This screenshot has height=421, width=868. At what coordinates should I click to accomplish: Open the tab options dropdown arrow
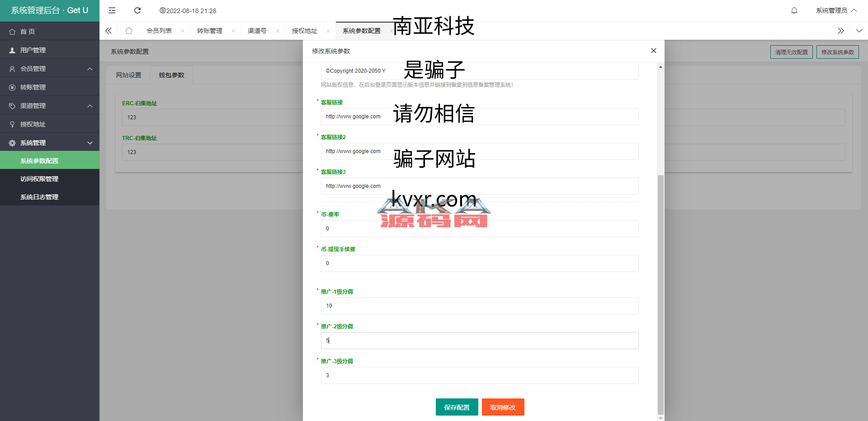[x=859, y=31]
